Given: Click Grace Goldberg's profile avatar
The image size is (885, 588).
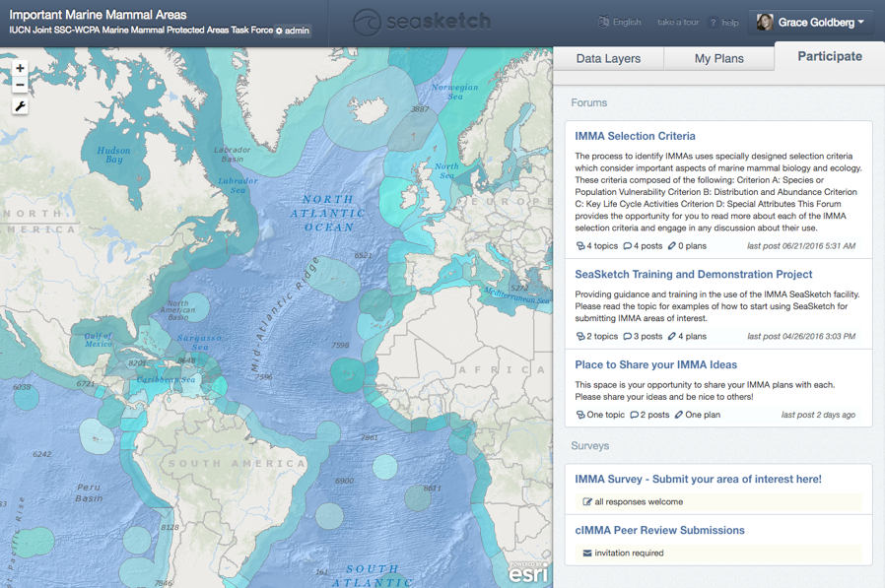Looking at the screenshot, I should (x=765, y=22).
